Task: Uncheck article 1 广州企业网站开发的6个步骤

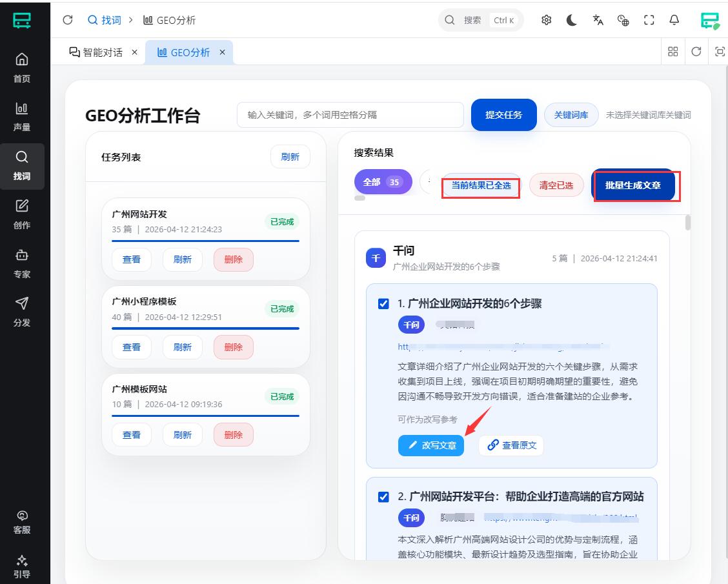Action: [x=383, y=303]
